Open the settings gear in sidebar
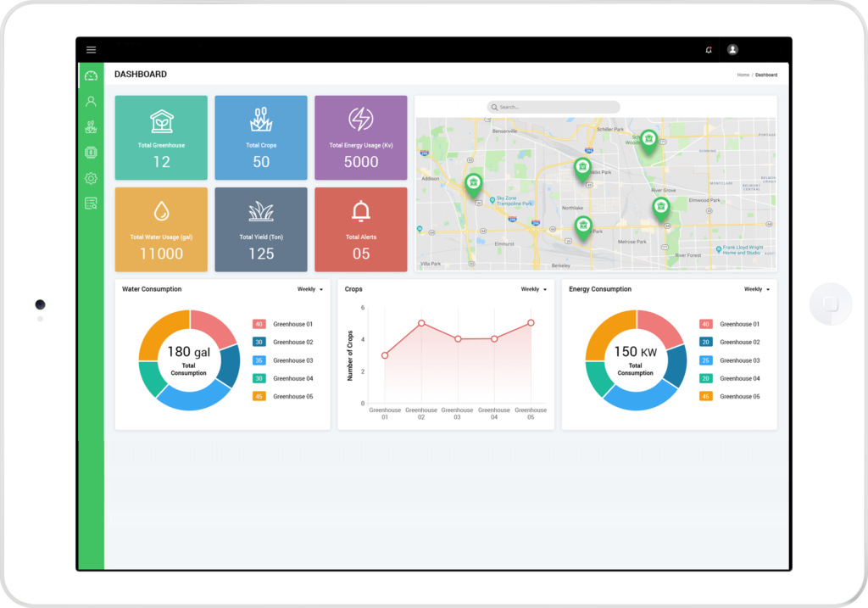Screen dimensions: 868x608 (91, 178)
